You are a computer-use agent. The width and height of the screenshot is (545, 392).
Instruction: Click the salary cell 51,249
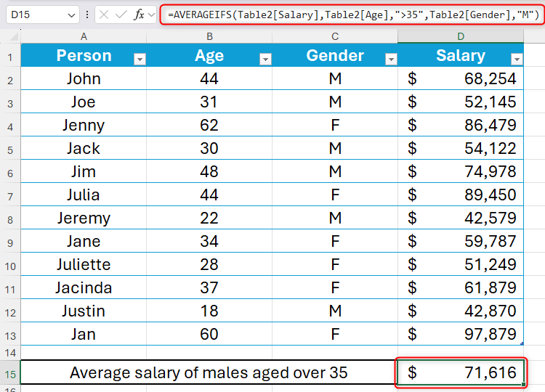click(461, 264)
